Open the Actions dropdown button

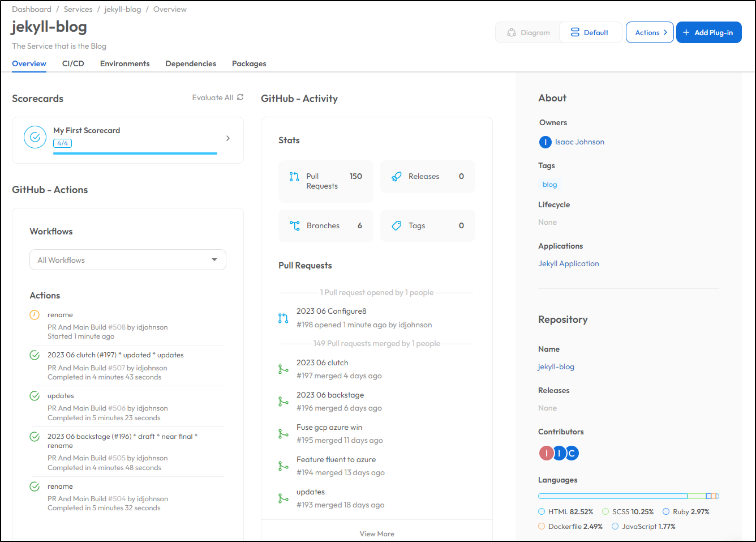[650, 33]
